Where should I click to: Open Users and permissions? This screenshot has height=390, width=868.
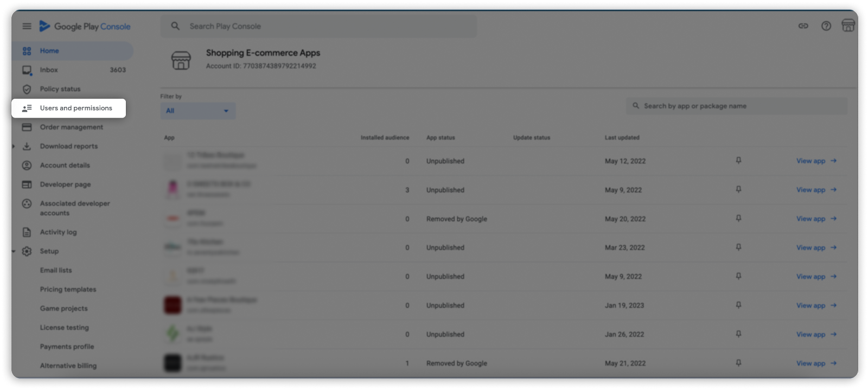click(x=69, y=108)
